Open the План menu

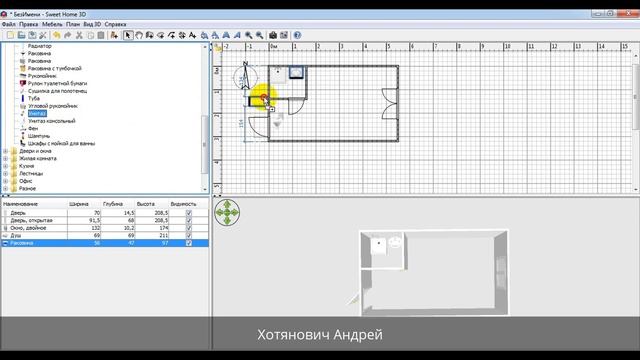click(73, 24)
